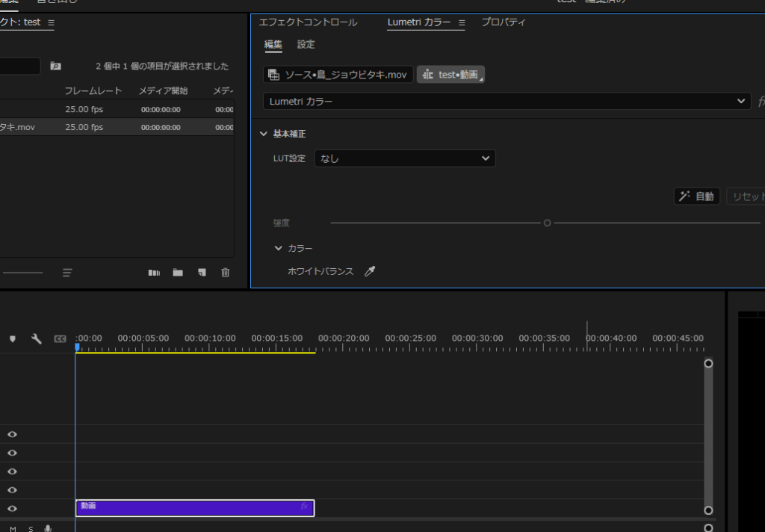The height and width of the screenshot is (532, 765).
Task: Select the 編集 sub-tab in Lumetri panel
Action: click(273, 44)
